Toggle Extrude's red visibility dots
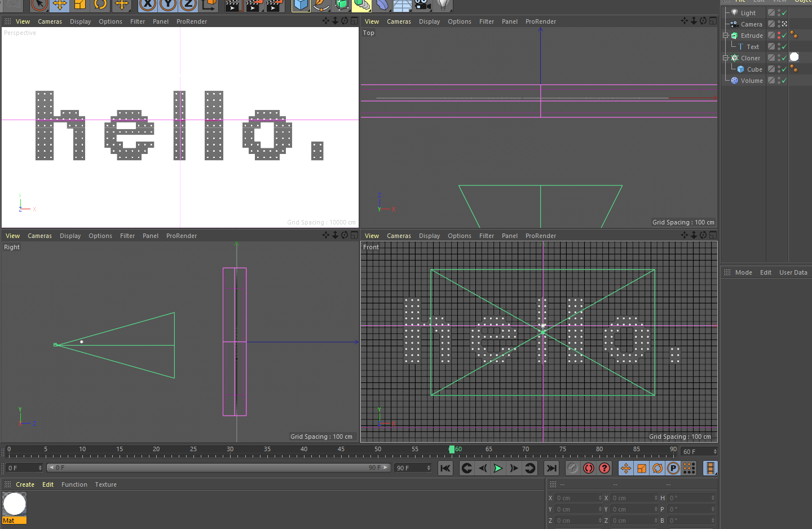 (x=779, y=36)
